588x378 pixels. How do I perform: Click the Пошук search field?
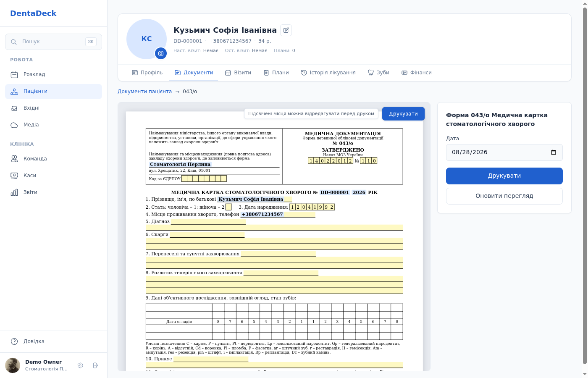pos(53,42)
